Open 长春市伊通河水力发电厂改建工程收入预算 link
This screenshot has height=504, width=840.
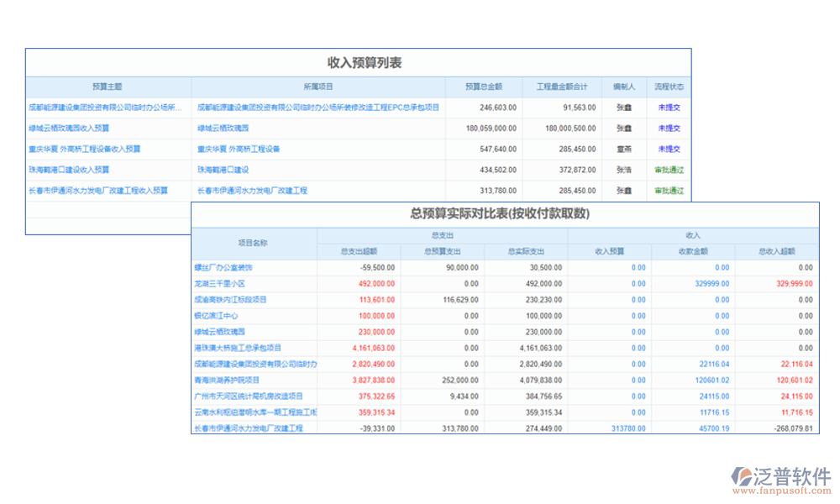[97, 191]
